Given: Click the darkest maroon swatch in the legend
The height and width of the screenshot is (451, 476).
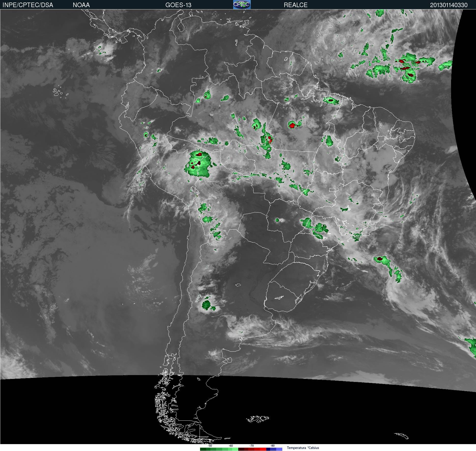Looking at the screenshot, I should (x=241, y=449).
